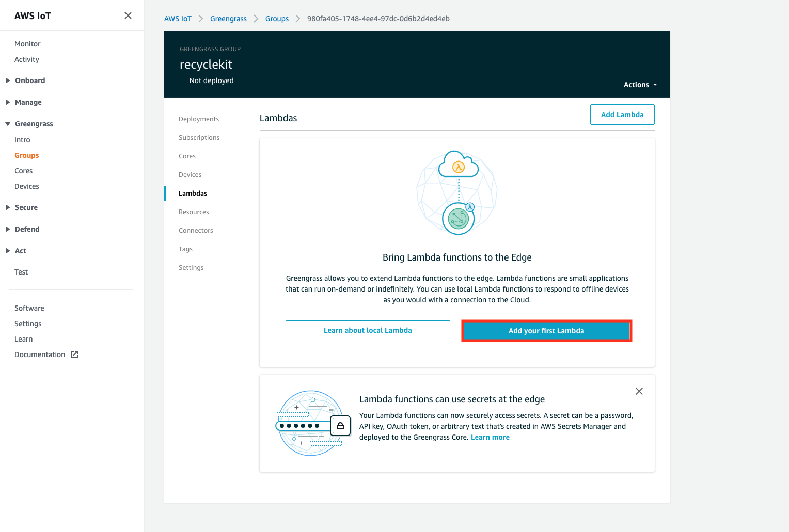The image size is (789, 532).
Task: Go to Greengrass breadcrumb
Action: click(228, 19)
